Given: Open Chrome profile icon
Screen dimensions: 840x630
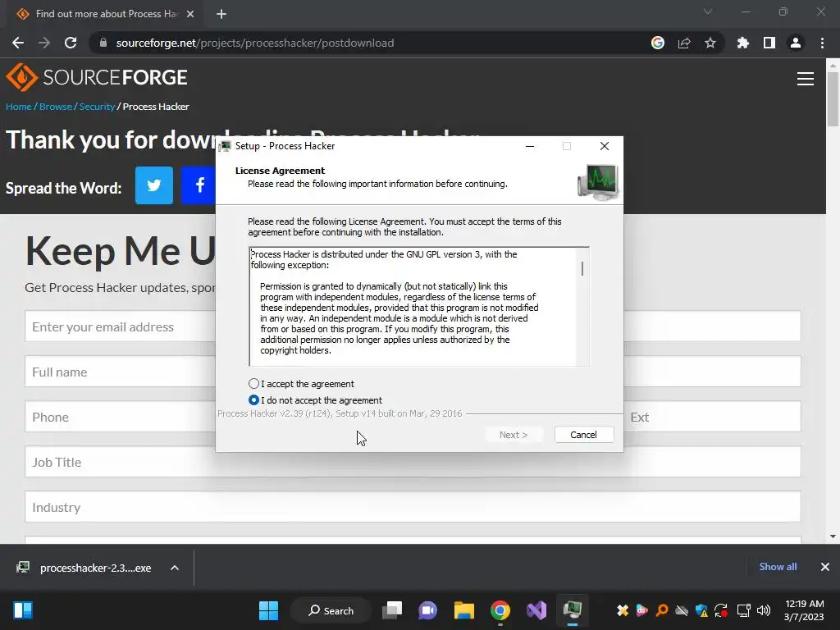Looking at the screenshot, I should coord(796,43).
